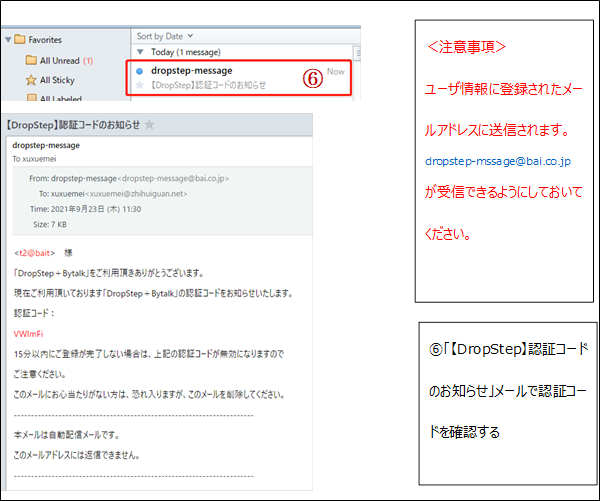Click the 認証コード： label in the email

point(34,313)
